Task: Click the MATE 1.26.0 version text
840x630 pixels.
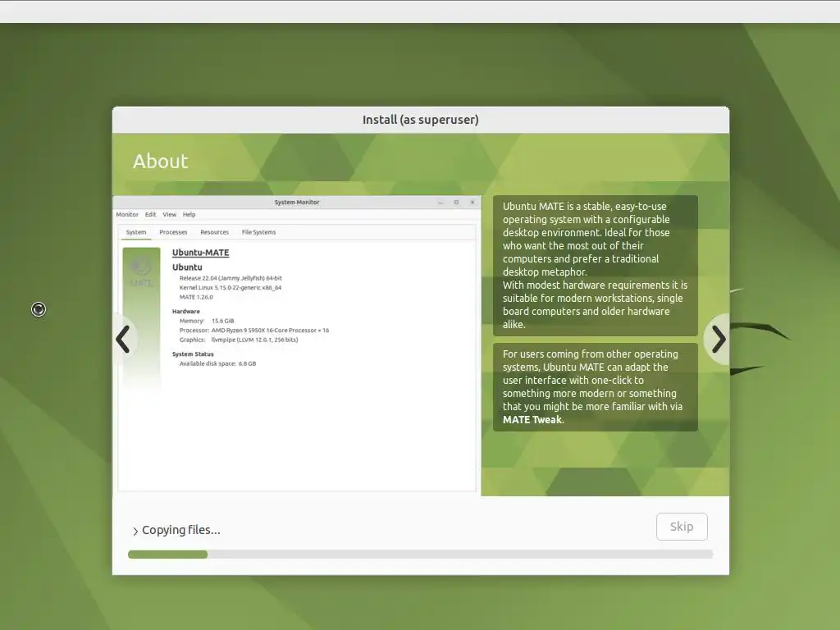Action: 196,297
